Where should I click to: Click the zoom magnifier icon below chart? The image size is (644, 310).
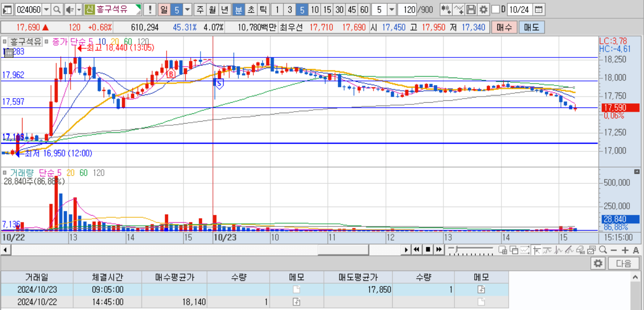tap(603, 250)
